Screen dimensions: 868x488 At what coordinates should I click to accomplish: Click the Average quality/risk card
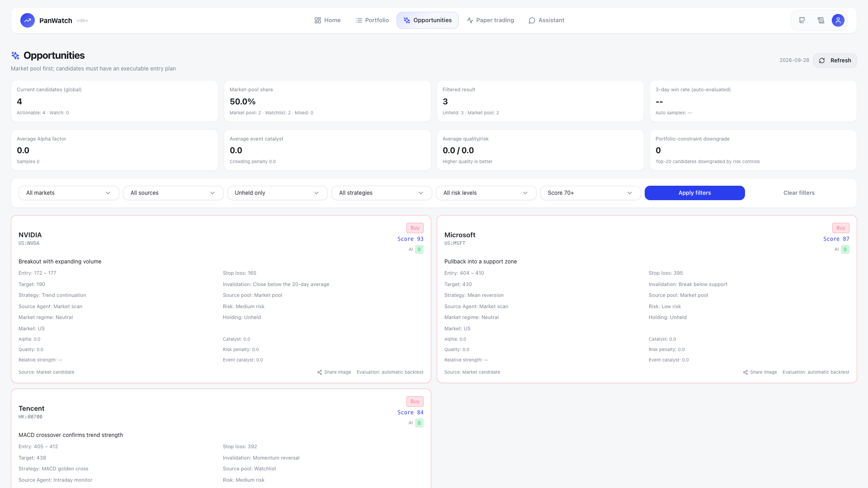[x=540, y=150]
